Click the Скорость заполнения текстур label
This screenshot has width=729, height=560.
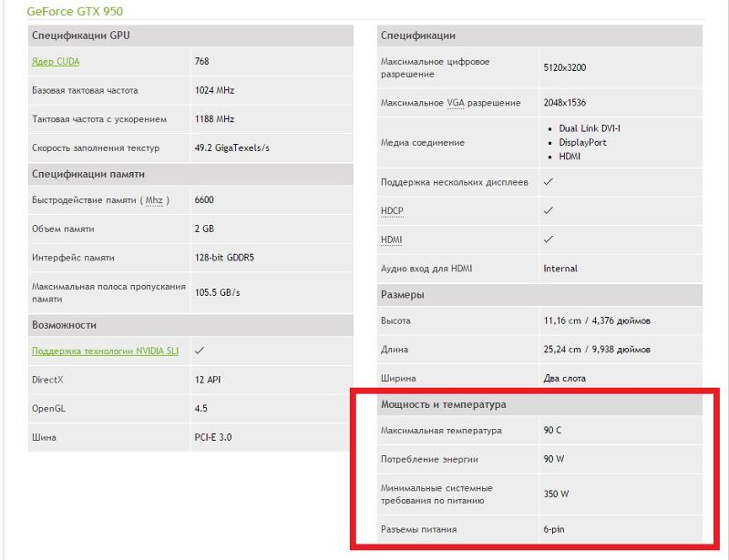click(96, 148)
